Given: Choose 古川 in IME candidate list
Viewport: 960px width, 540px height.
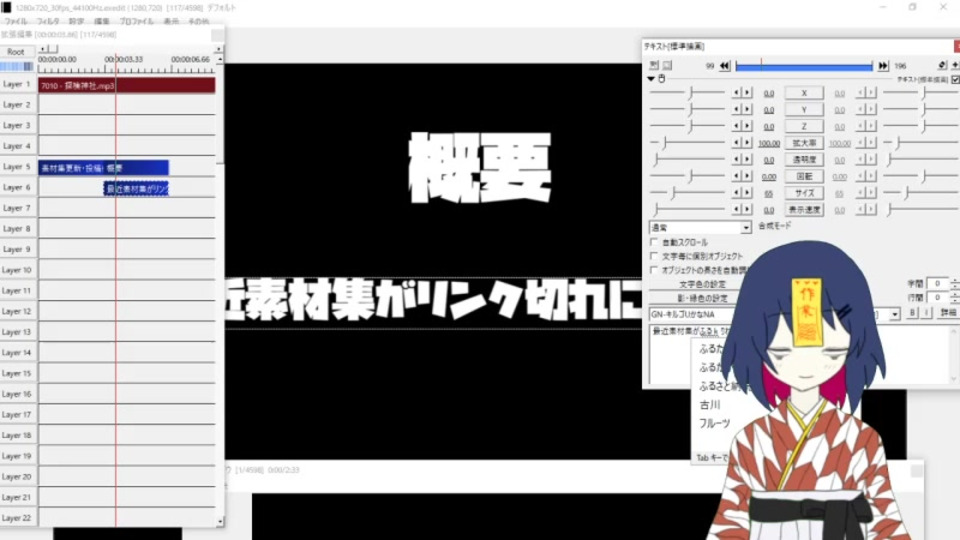Looking at the screenshot, I should click(710, 405).
